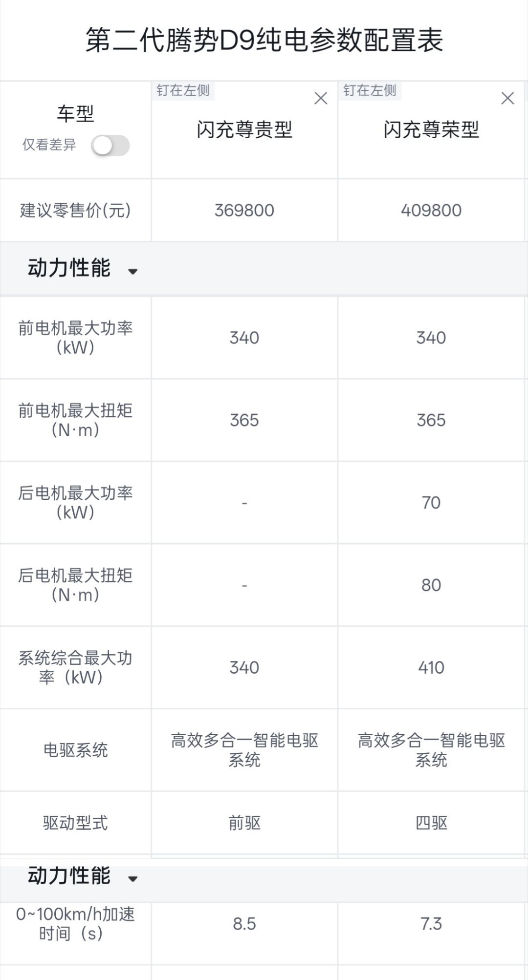The height and width of the screenshot is (980, 528).
Task: Tap the 0~100km/h加速时间 row label
Action: click(x=75, y=924)
